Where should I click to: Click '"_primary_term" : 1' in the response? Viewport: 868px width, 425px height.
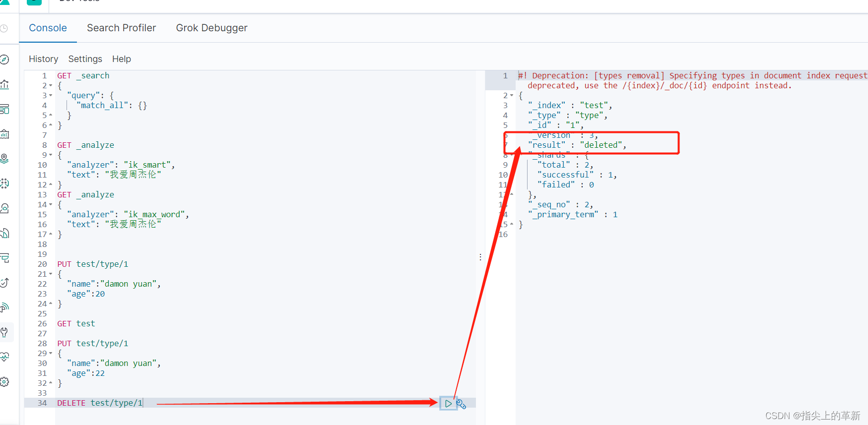tap(573, 214)
